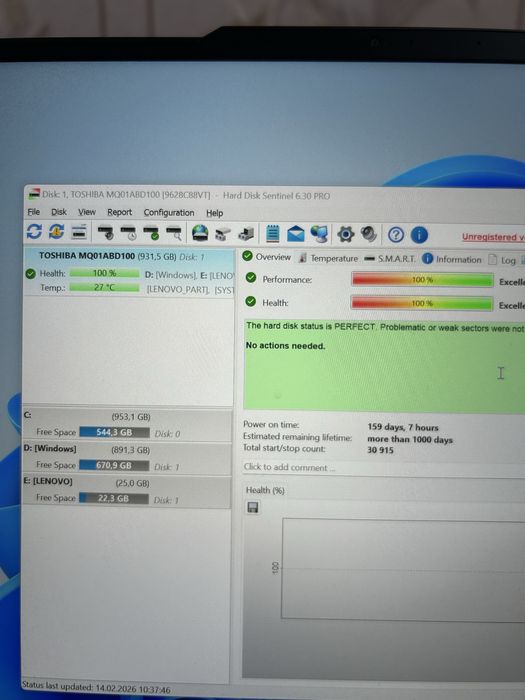The width and height of the screenshot is (525, 700).
Task: Click the 22,3 GB free space bar
Action: point(113,498)
